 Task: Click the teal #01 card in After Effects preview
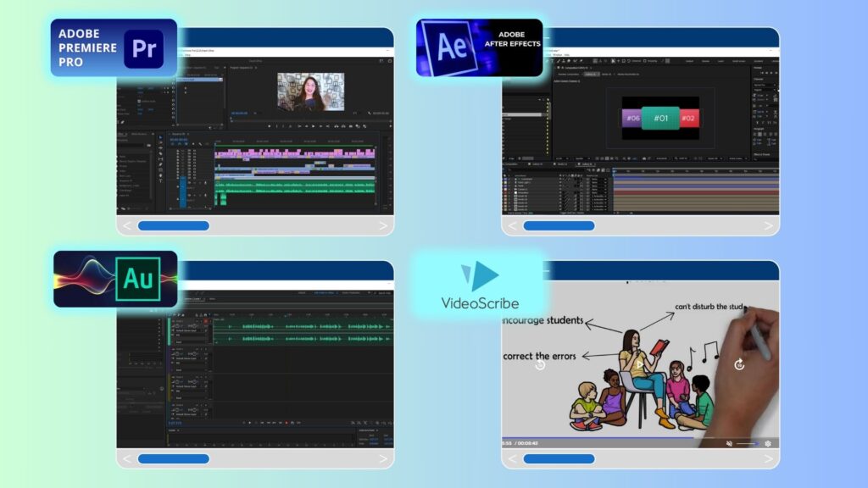click(x=660, y=119)
